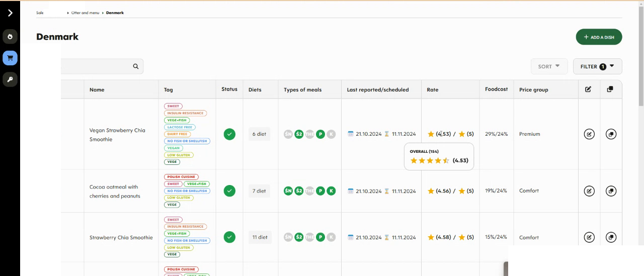Toggle status checkmark for Cocoa oatmeal
The height and width of the screenshot is (276, 644).
click(229, 191)
